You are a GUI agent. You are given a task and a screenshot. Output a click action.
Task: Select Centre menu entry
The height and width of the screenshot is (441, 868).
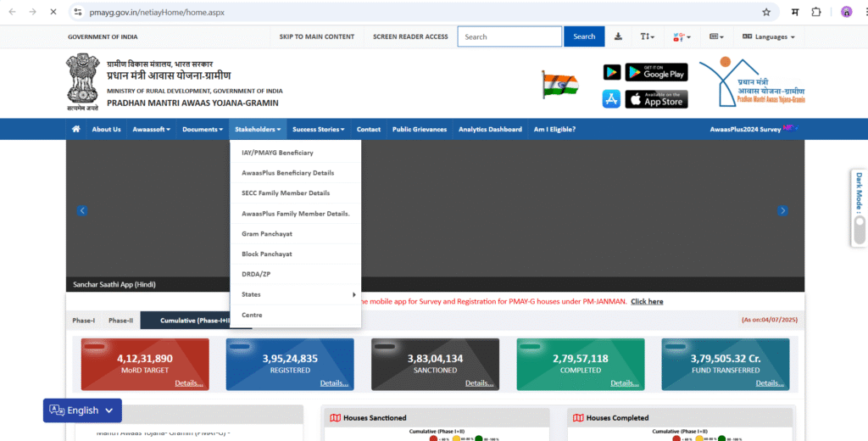pos(296,315)
